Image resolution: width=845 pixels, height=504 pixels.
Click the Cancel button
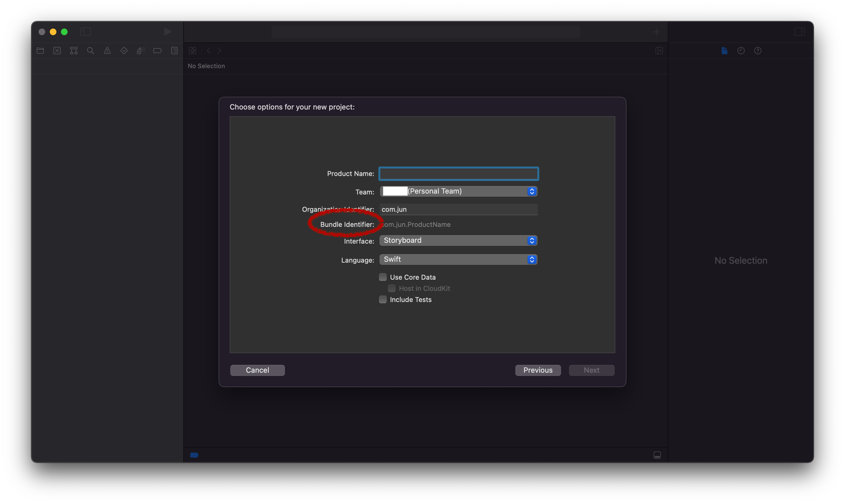pyautogui.click(x=257, y=370)
